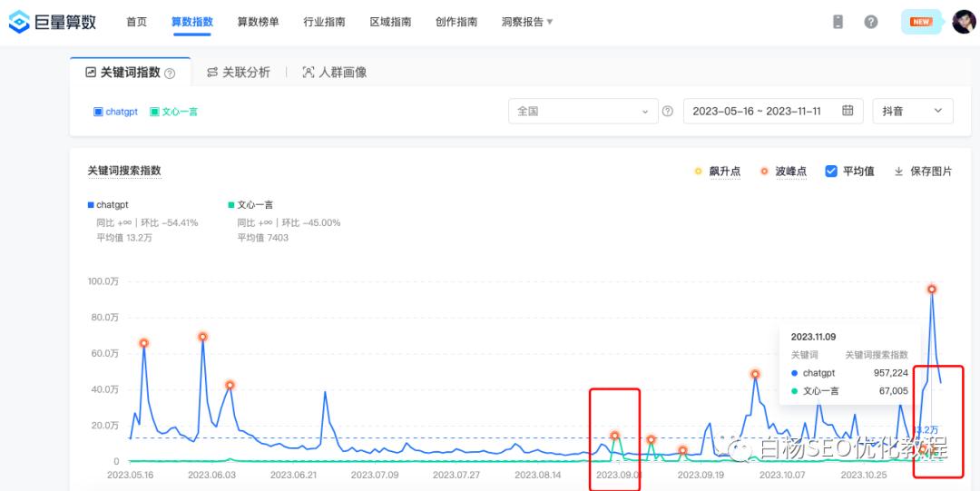Viewport: 980px width, 491px height.
Task: Toggle the 飙升点 marker option
Action: pyautogui.click(x=718, y=172)
